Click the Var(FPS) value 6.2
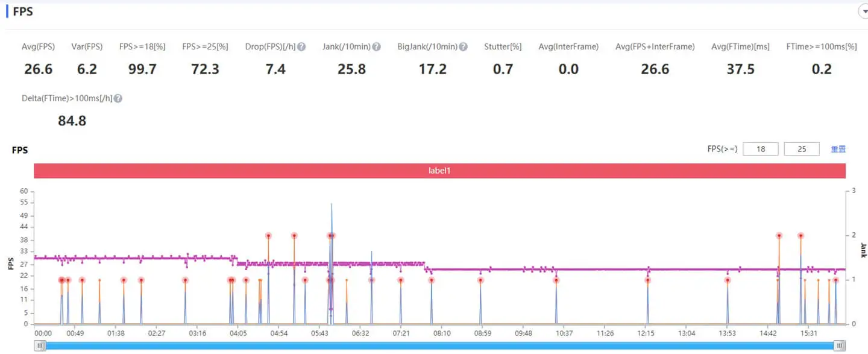Screen dimensions: 868x354 point(87,69)
